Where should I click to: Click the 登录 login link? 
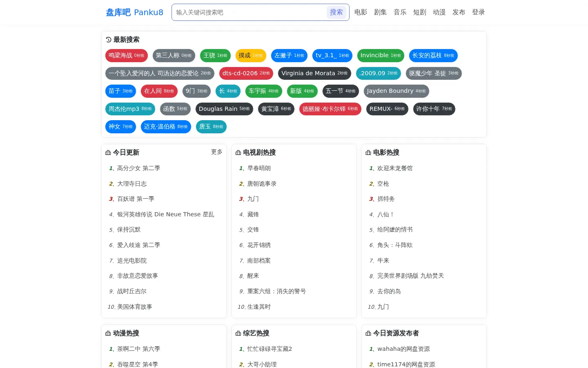click(479, 12)
